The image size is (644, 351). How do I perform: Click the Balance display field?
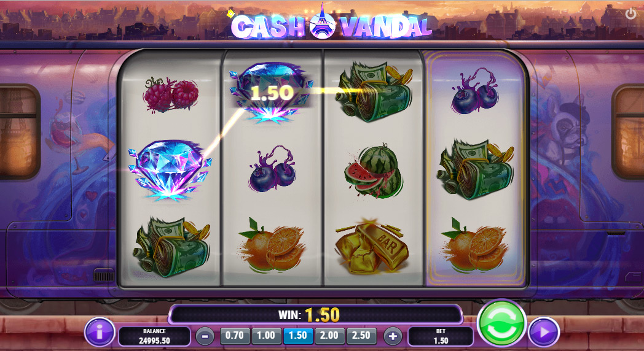click(154, 336)
